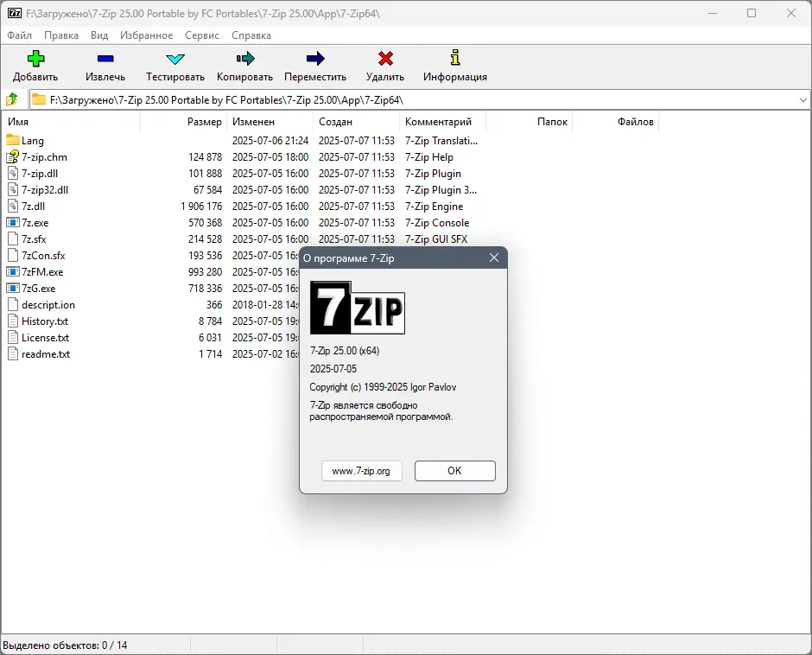Click the size value 993 280
Image resolution: width=812 pixels, height=655 pixels.
click(205, 272)
